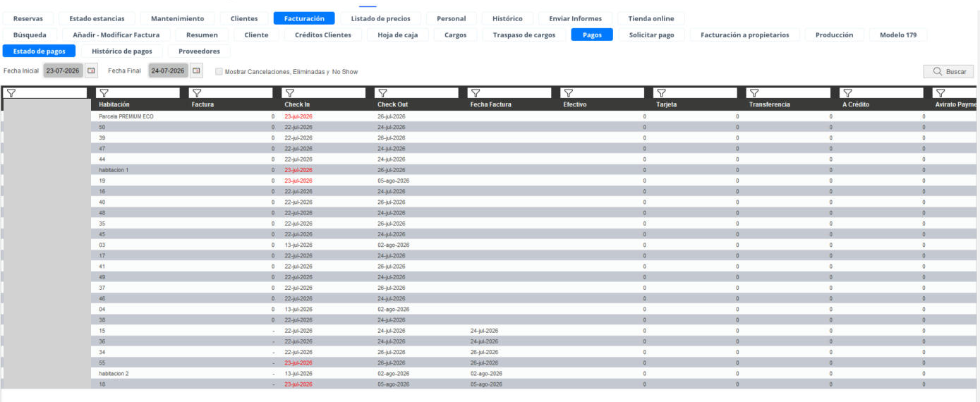Click the Fecha Final date field
The width and height of the screenshot is (980, 402).
169,71
